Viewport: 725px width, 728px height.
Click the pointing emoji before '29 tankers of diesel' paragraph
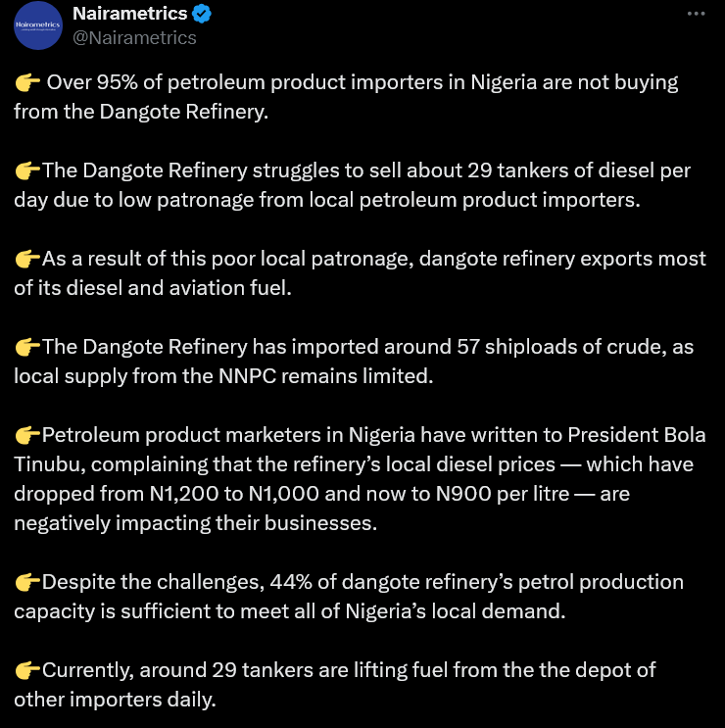coord(26,171)
